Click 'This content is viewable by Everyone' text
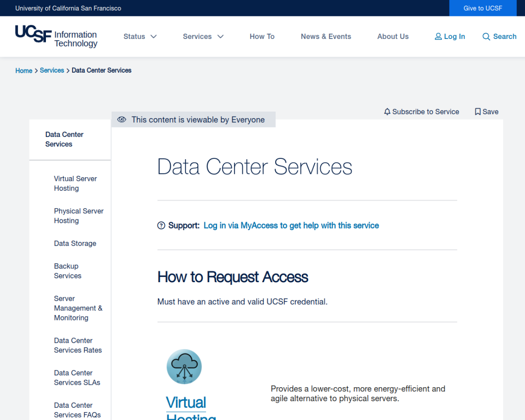This screenshot has height=420, width=525. [x=198, y=120]
